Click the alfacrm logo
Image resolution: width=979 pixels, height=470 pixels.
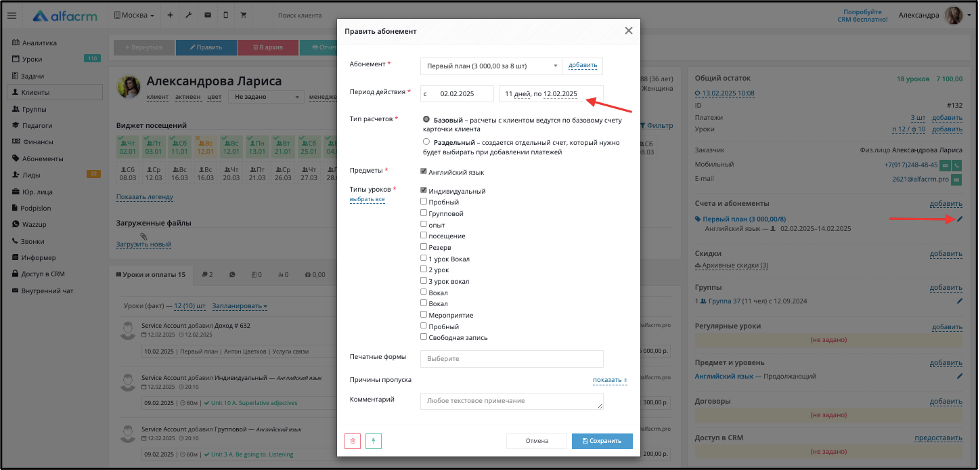click(x=65, y=16)
